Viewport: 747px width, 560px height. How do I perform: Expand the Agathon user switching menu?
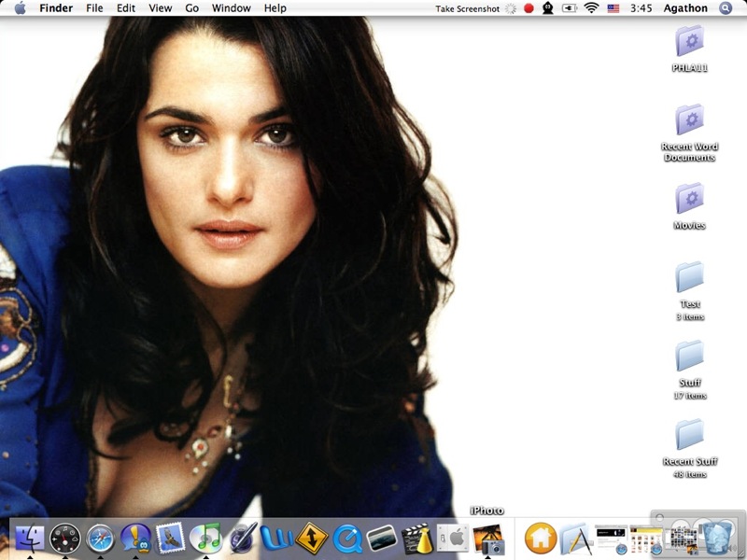[685, 8]
